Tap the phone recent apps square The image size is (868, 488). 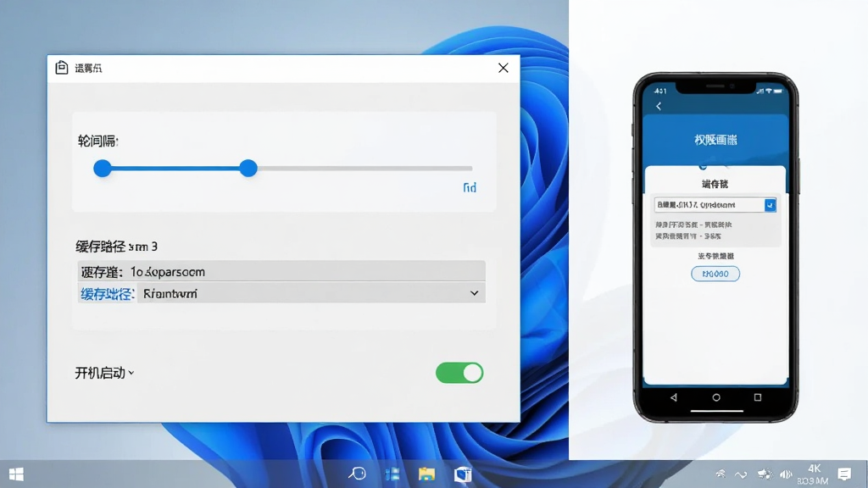(x=758, y=397)
